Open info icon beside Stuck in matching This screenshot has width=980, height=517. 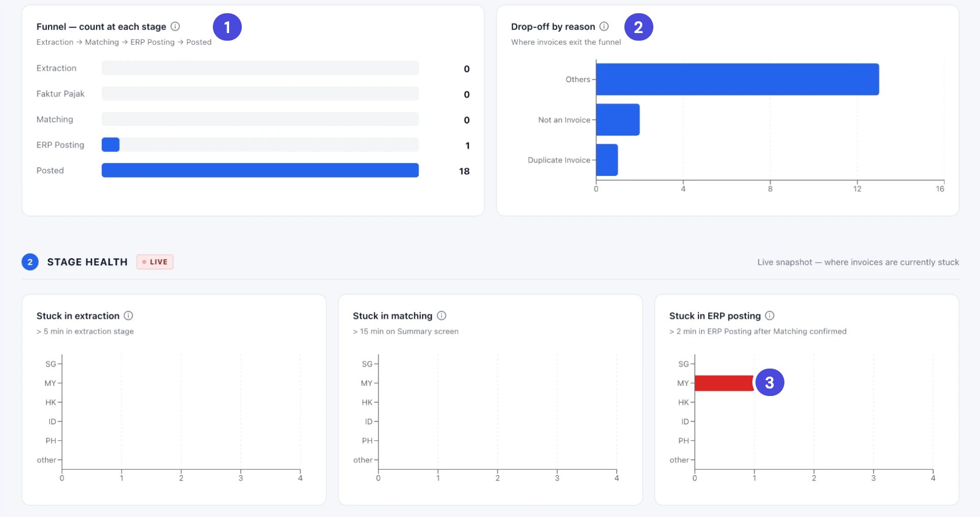pyautogui.click(x=441, y=316)
